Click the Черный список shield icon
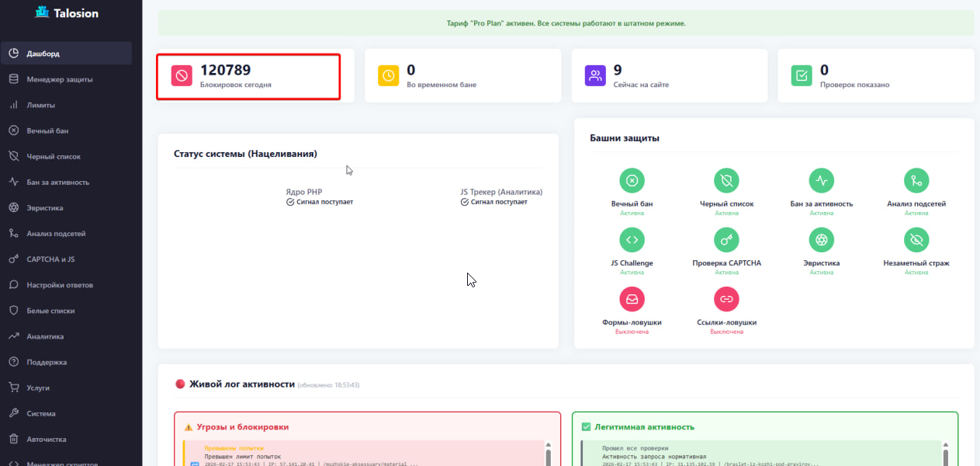This screenshot has height=466, width=980. (726, 180)
